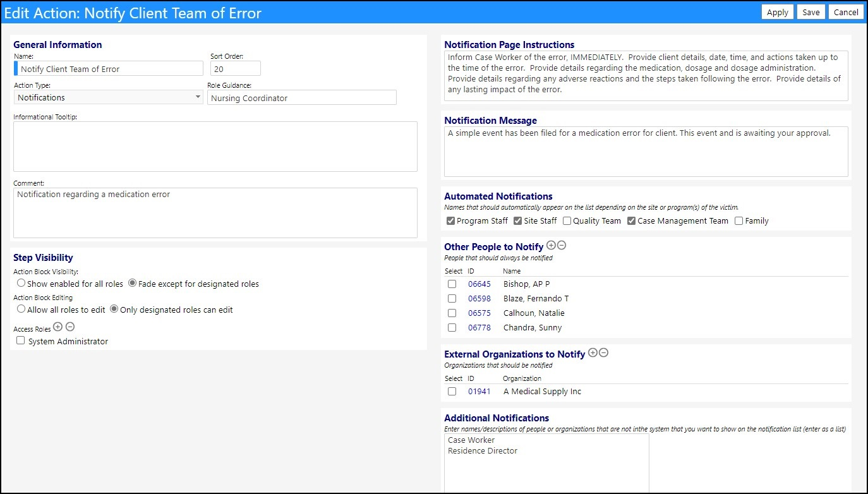This screenshot has height=494, width=868.
Task: Open person ID 06778 link
Action: [x=479, y=328]
